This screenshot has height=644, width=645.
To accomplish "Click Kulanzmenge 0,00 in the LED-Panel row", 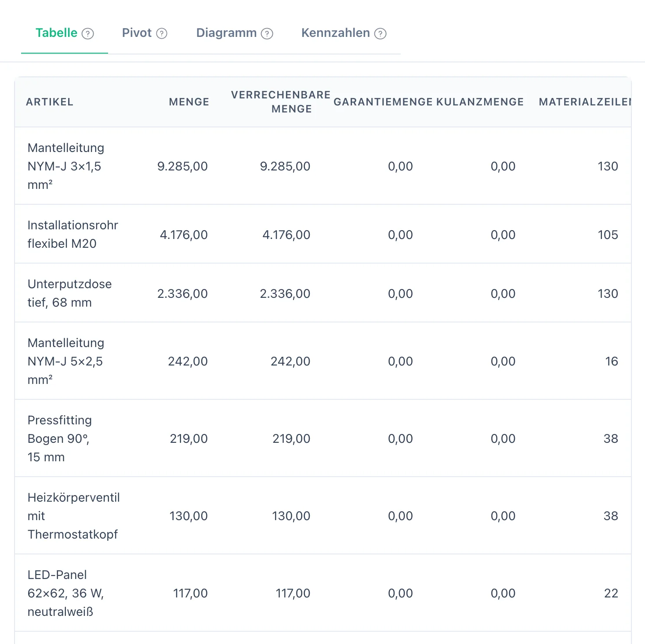I will tap(503, 593).
